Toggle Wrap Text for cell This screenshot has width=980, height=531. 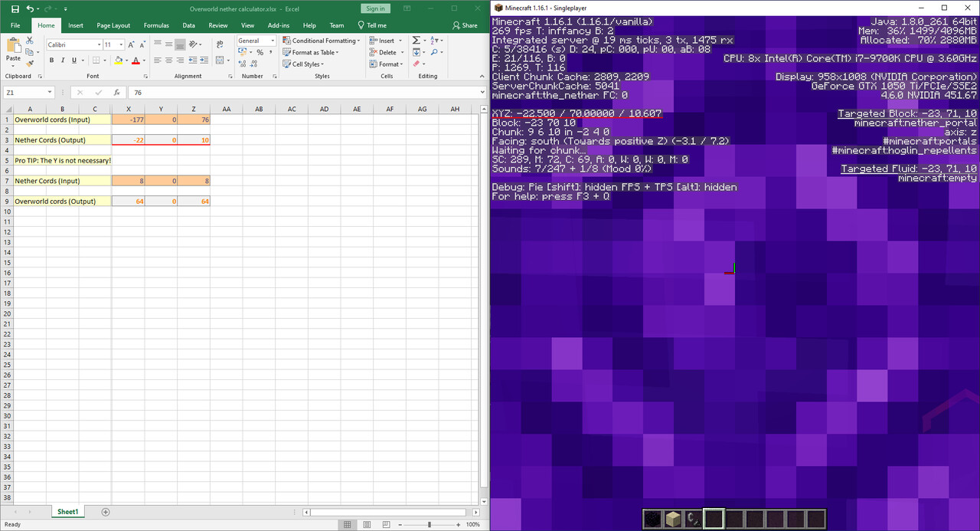tap(221, 44)
